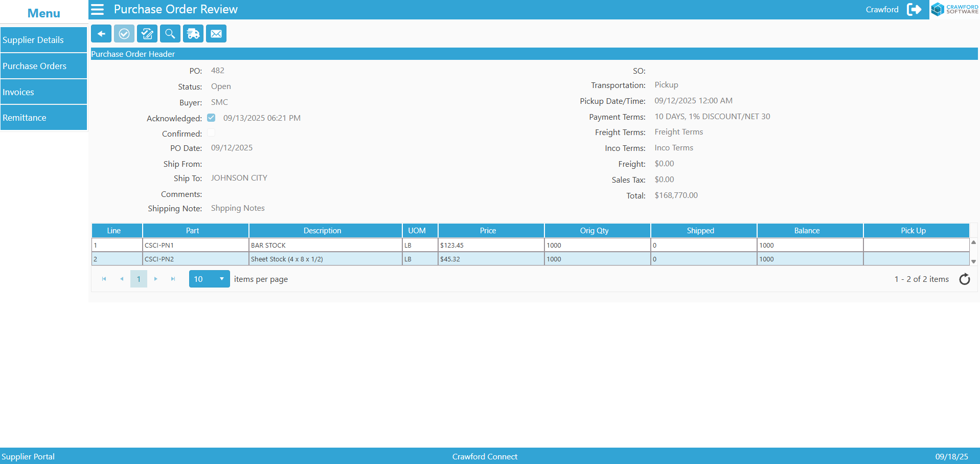Select the confirm/edit clipboard toolbar icon

point(147,33)
